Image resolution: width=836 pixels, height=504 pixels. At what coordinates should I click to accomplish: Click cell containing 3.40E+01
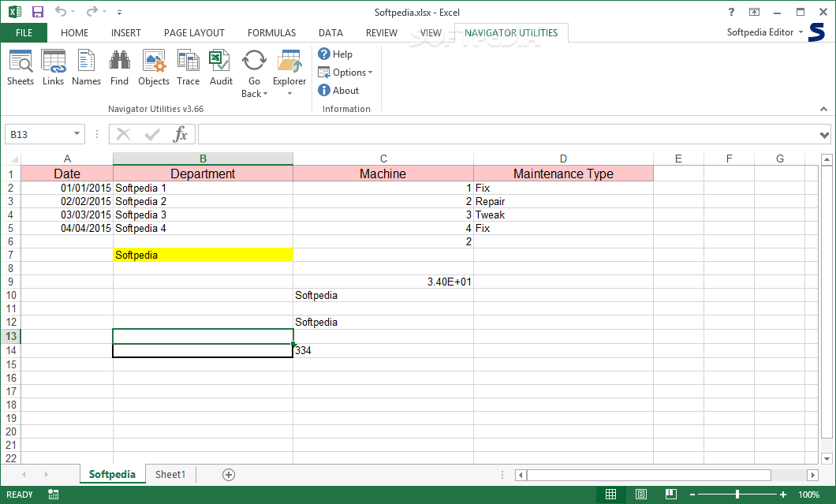383,282
